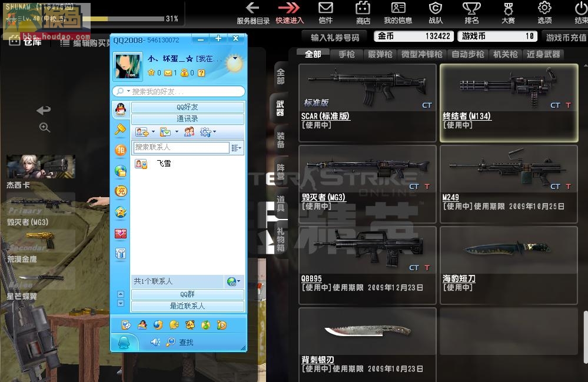Click the 搜索联系人 input field
The width and height of the screenshot is (588, 382).
tap(181, 147)
